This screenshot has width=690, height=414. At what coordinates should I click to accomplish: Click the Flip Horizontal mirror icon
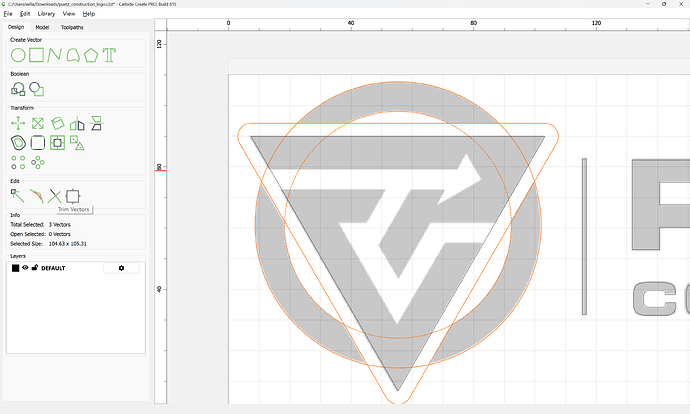pyautogui.click(x=77, y=124)
